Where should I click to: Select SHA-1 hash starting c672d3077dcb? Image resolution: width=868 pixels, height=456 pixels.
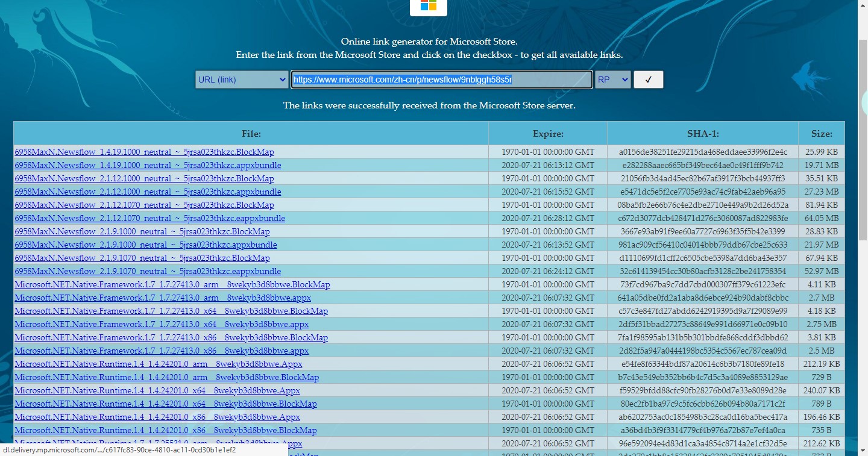point(703,218)
